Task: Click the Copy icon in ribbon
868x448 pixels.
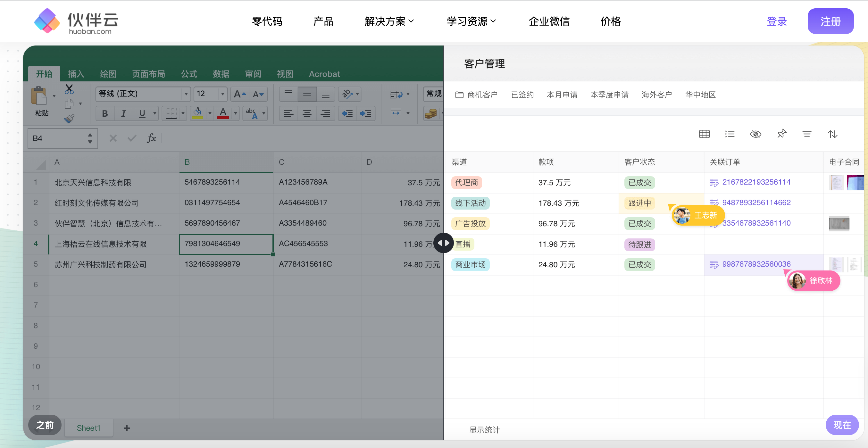Action: pos(69,104)
